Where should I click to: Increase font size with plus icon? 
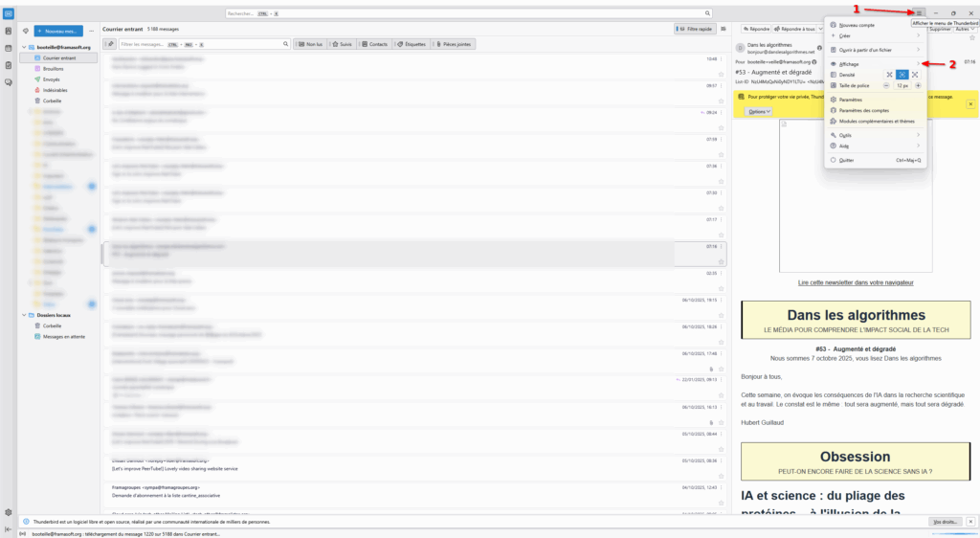point(918,86)
